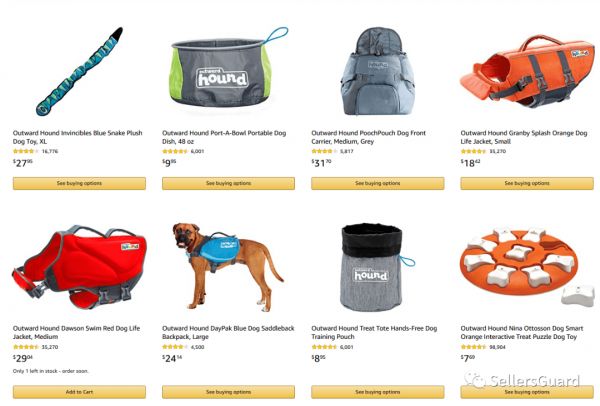600x406 pixels.
Task: Open the DayPak blue backpack dog image
Action: (228, 267)
